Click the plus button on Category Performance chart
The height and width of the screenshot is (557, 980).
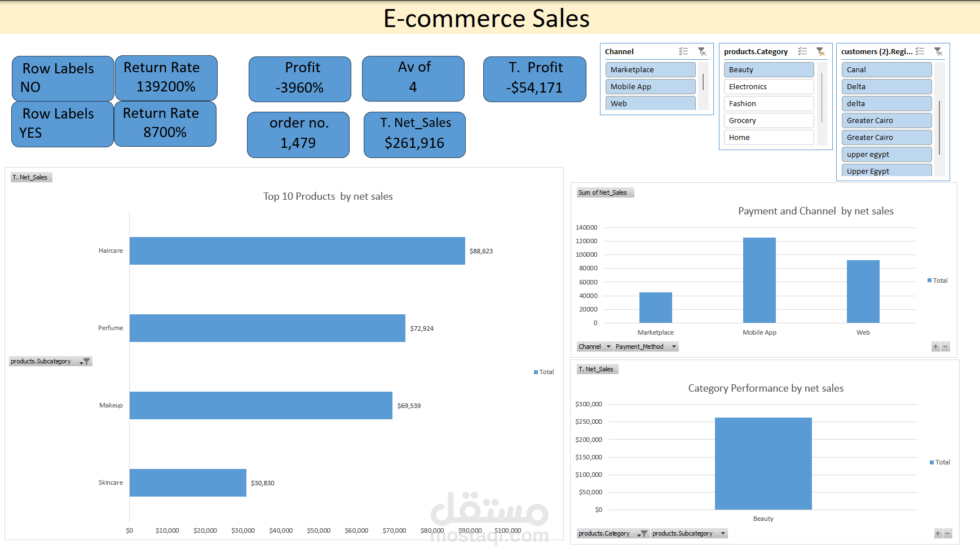938,533
